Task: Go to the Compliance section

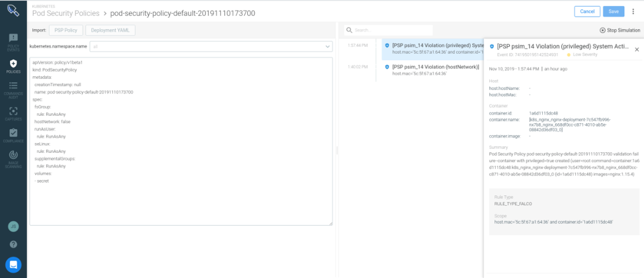Action: click(13, 135)
